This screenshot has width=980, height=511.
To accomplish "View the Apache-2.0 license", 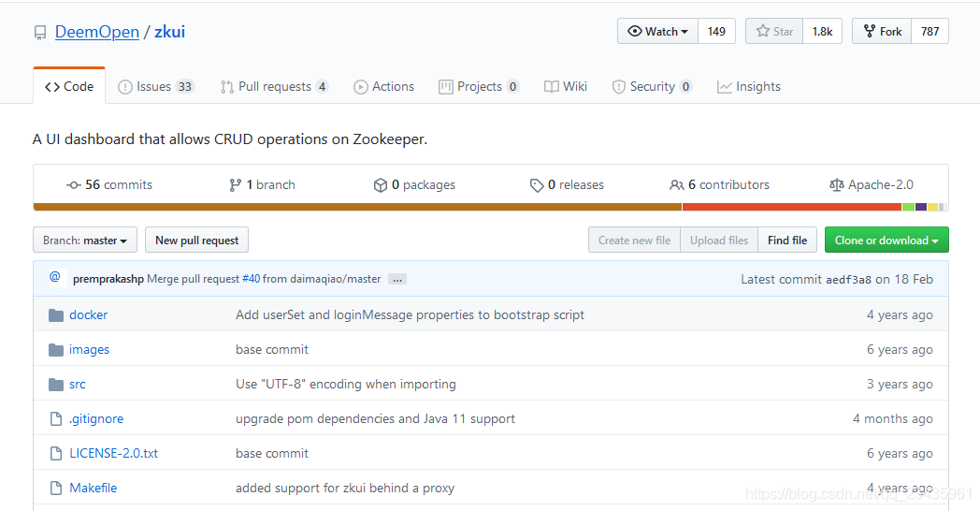I will 872,184.
